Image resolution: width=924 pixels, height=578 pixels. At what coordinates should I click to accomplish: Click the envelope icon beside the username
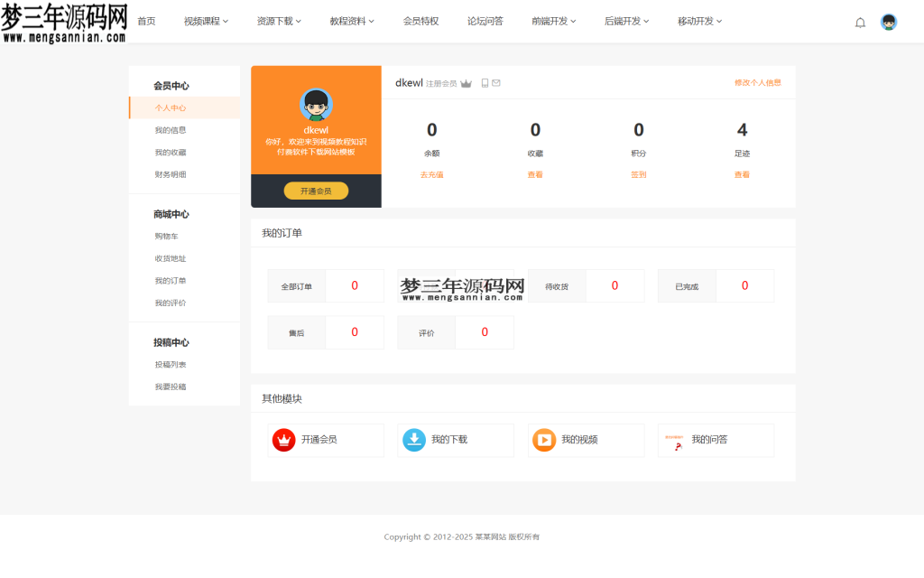494,82
